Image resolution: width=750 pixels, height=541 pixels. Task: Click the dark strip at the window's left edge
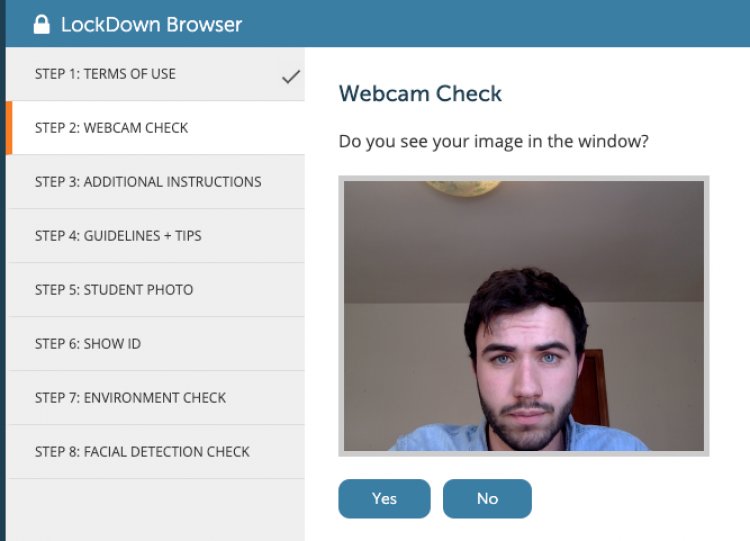click(x=2, y=300)
